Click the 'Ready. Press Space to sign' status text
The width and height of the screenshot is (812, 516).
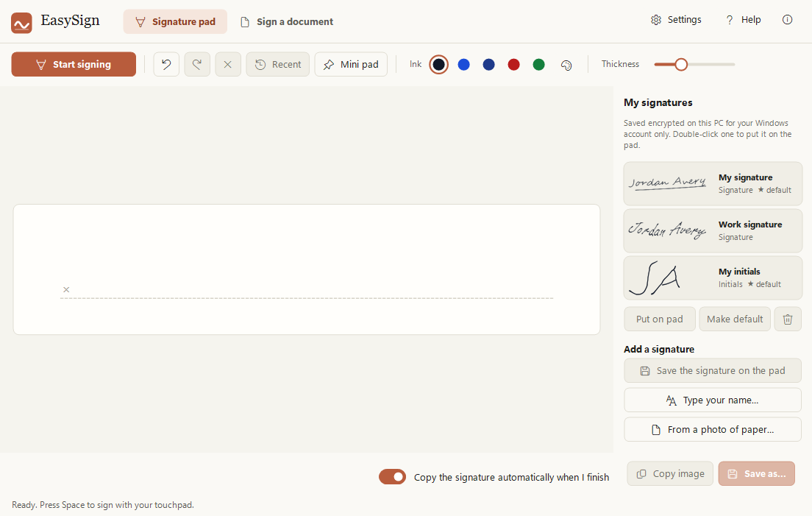[103, 505]
